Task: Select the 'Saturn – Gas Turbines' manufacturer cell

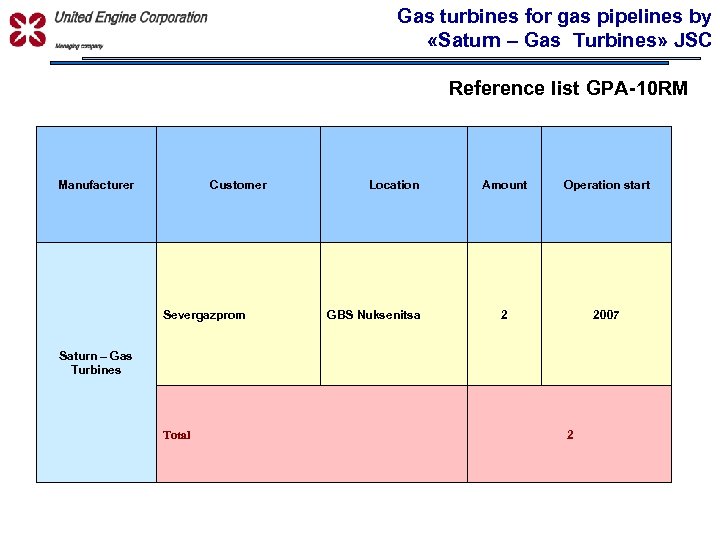Action: [x=96, y=362]
